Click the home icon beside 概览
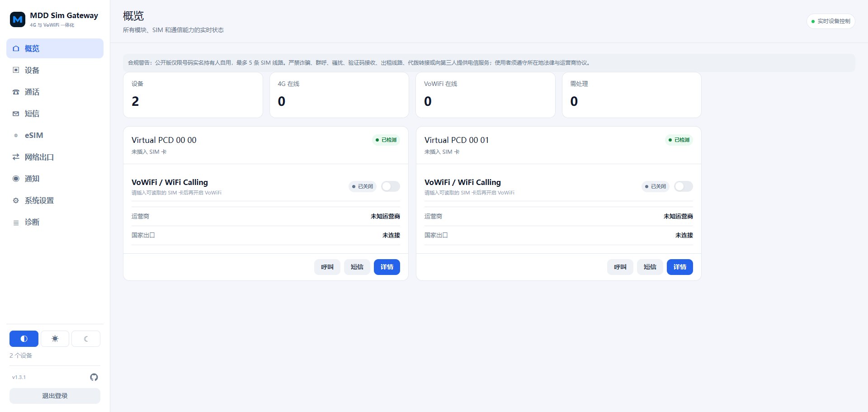Viewport: 868px width, 412px height. coord(16,48)
